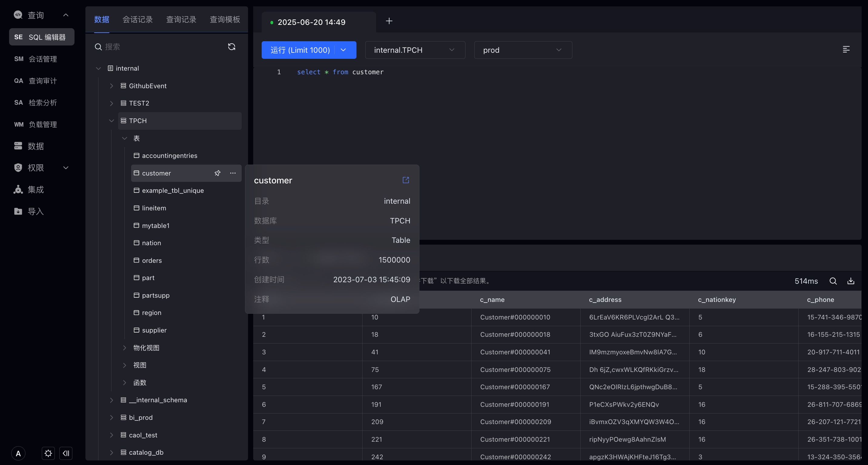Select the orders table

tap(186, 260)
